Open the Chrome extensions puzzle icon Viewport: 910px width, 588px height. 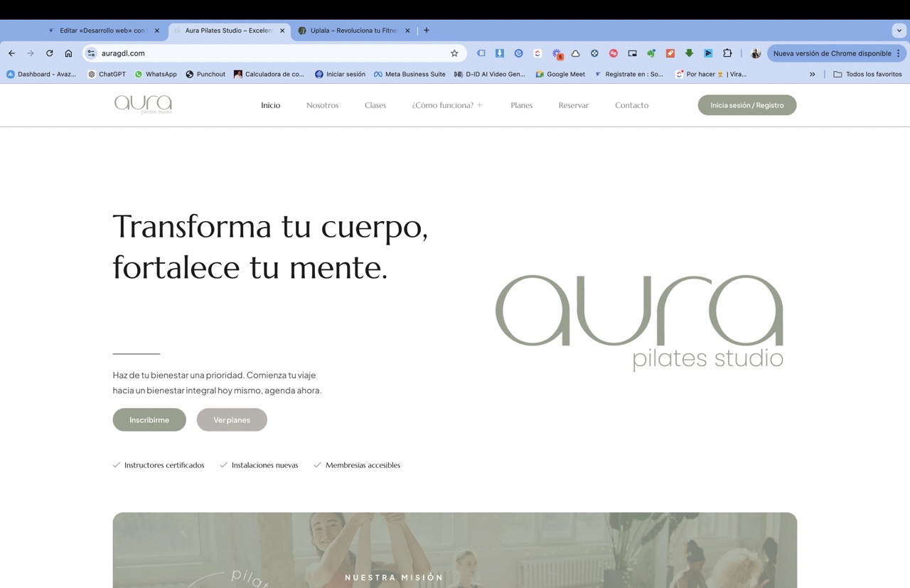(727, 53)
